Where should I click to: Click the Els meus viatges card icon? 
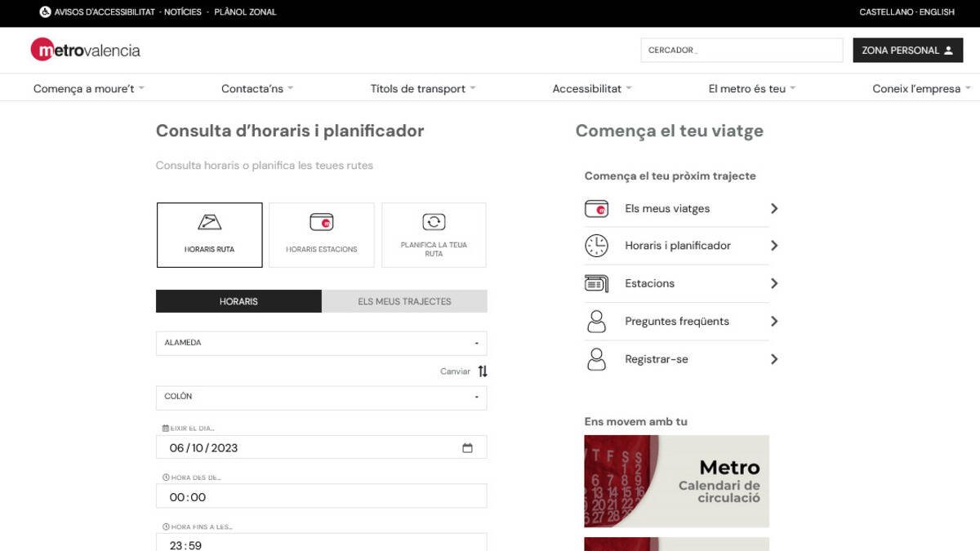(597, 209)
